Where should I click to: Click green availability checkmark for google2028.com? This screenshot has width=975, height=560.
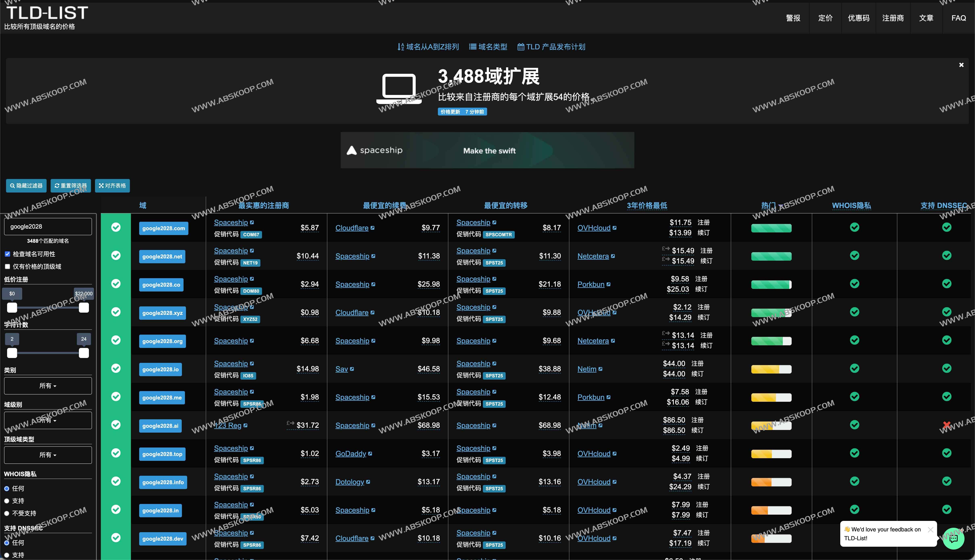(115, 227)
